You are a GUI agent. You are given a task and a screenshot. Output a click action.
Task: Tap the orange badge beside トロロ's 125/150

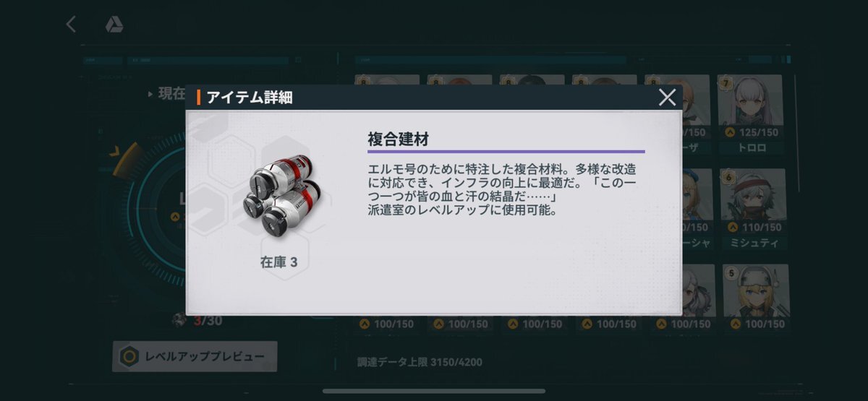pos(730,133)
